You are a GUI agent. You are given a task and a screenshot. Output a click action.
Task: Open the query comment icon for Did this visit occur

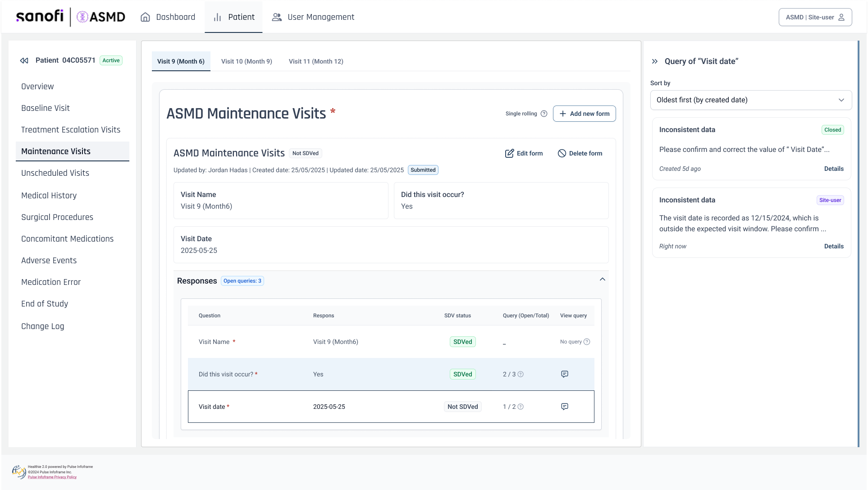565,374
